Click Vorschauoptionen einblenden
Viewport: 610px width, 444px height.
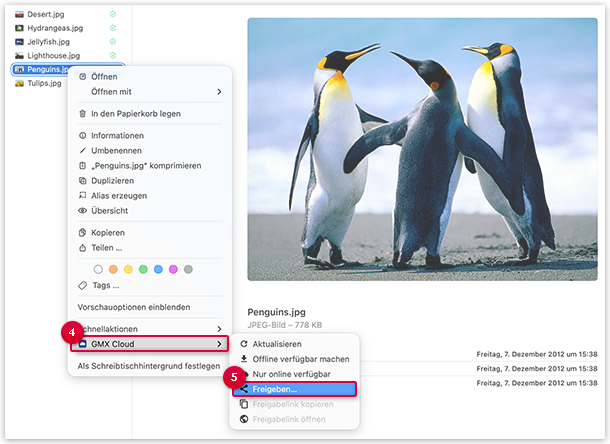133,307
